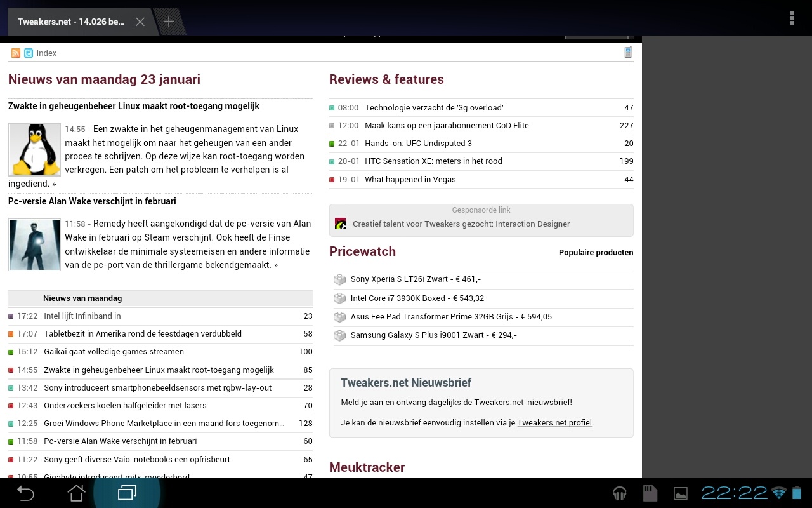Add a new browser tab

point(169,22)
